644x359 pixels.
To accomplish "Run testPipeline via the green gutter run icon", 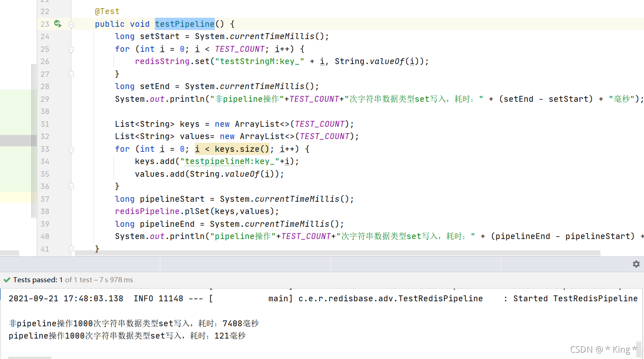I will point(58,24).
